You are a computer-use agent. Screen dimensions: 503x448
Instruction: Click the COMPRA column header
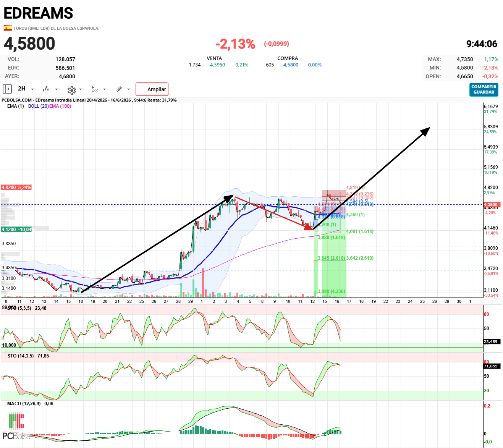288,58
